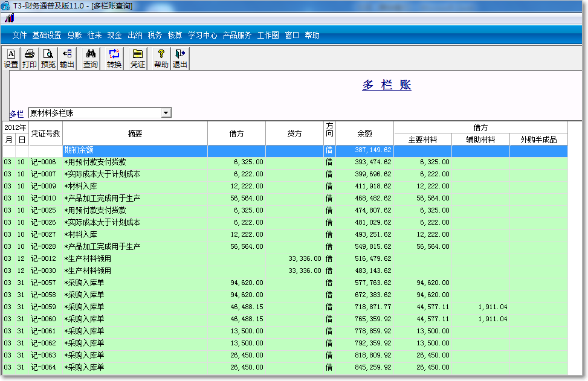
Task: Click the 退出 (Exit) toolbar icon
Action: pos(179,58)
